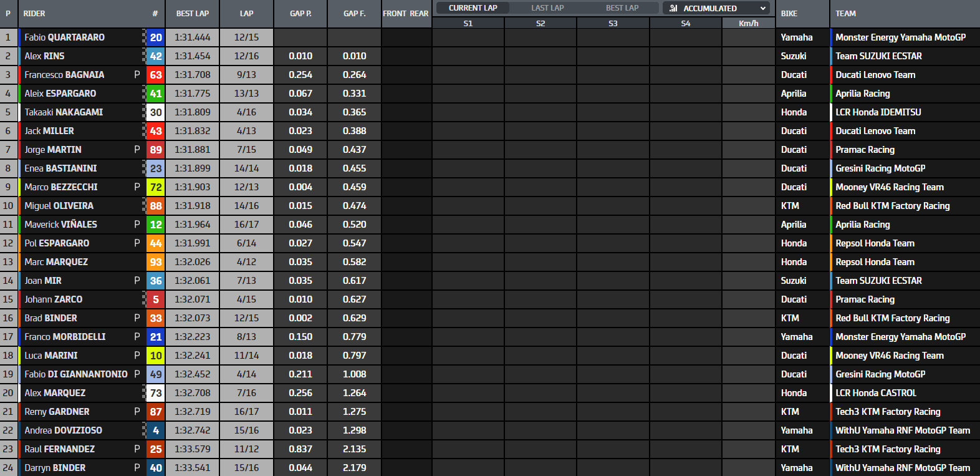The width and height of the screenshot is (980, 476).
Task: Click checkered flag icon beside Quartararo's number 20
Action: 145,37
